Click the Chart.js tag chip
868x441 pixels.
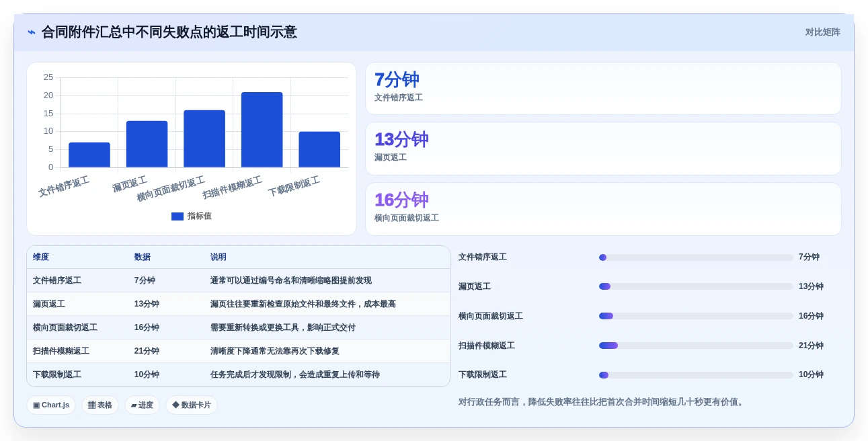tap(51, 405)
